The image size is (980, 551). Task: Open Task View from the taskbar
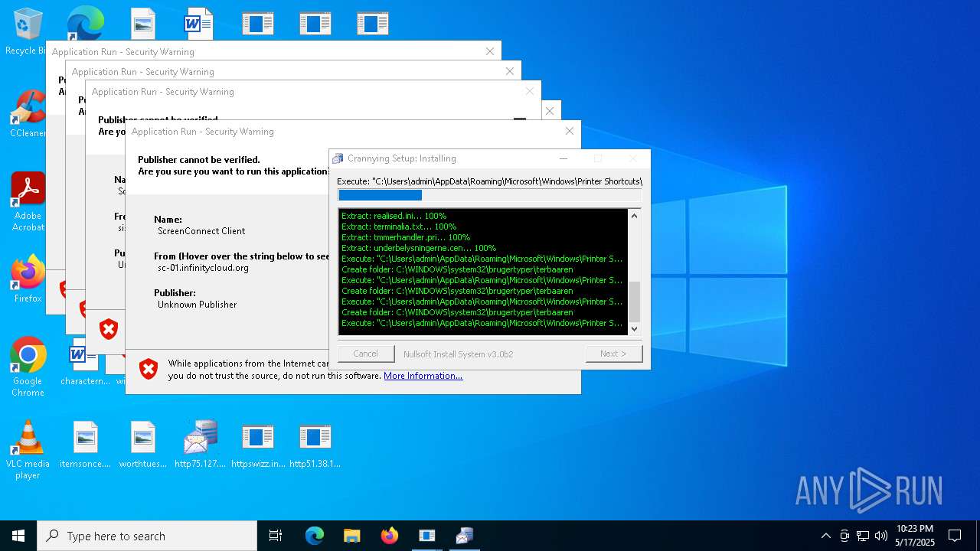click(276, 536)
